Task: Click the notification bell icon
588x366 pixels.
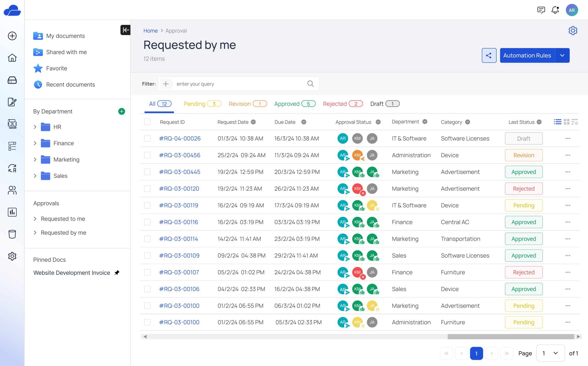Action: click(555, 10)
